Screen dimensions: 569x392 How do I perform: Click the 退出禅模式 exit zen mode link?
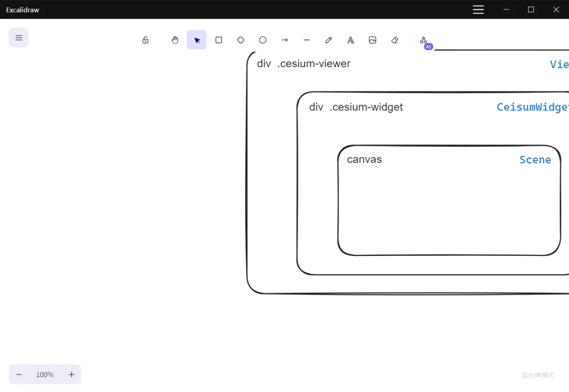(x=538, y=375)
